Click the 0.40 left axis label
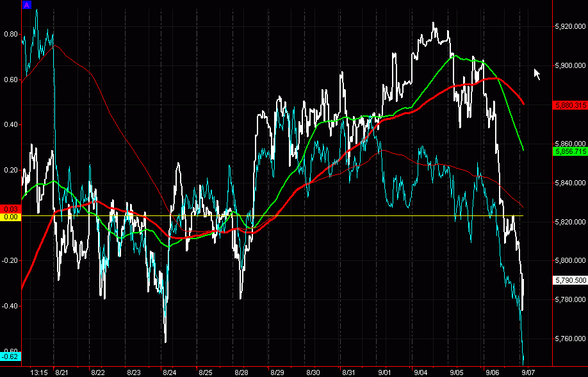588x377 pixels. tap(11, 124)
